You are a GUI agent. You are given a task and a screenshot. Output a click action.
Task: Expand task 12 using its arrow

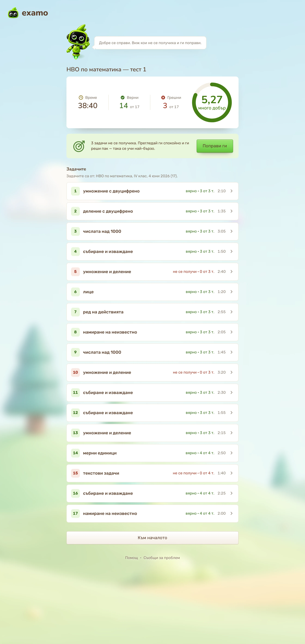click(231, 413)
